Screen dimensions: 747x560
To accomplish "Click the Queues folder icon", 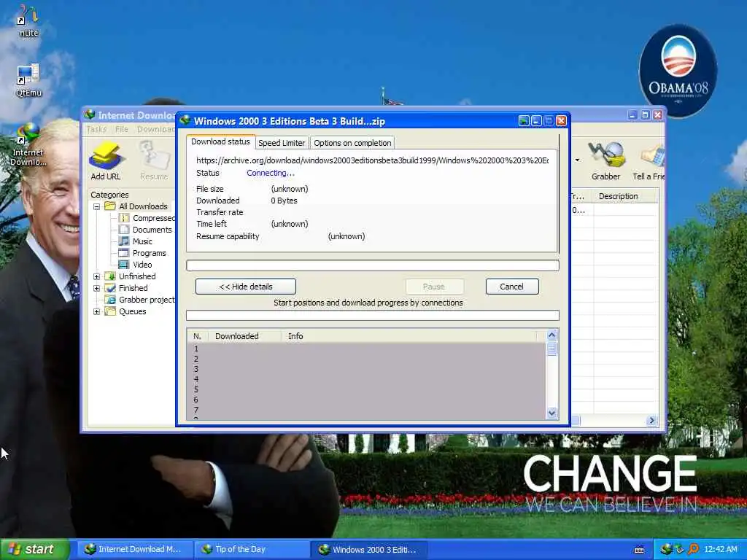I will 110,311.
